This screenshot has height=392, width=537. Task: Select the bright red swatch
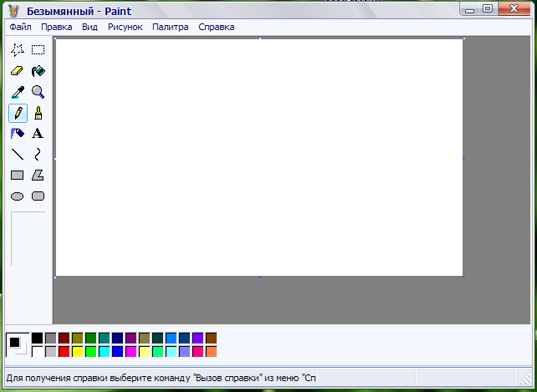(x=64, y=352)
